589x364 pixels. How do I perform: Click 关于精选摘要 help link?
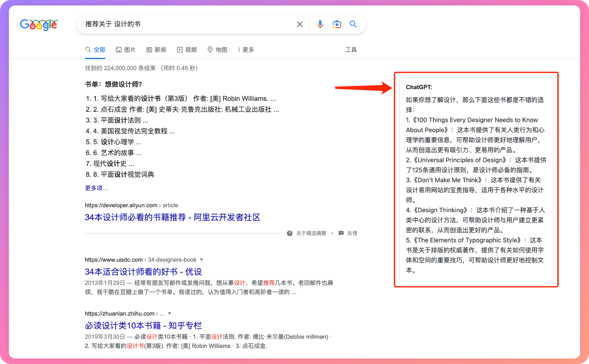[307, 233]
